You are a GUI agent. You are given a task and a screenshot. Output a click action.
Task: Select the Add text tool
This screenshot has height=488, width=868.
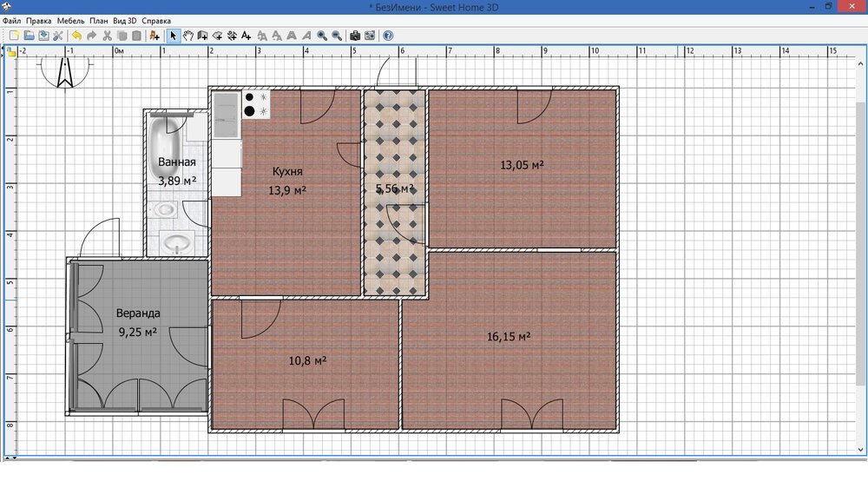click(x=247, y=36)
